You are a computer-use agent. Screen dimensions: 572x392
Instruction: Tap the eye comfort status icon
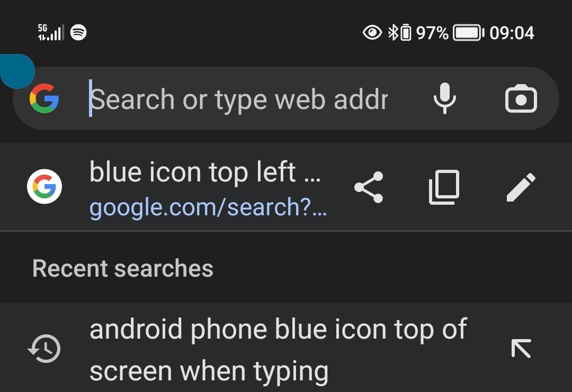(x=372, y=33)
